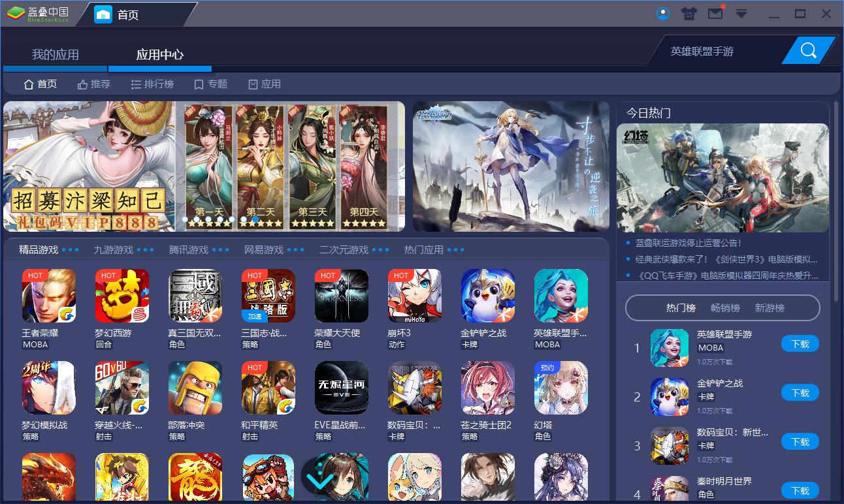Select the 首页 tab in title bar
The width and height of the screenshot is (844, 504).
pyautogui.click(x=128, y=14)
